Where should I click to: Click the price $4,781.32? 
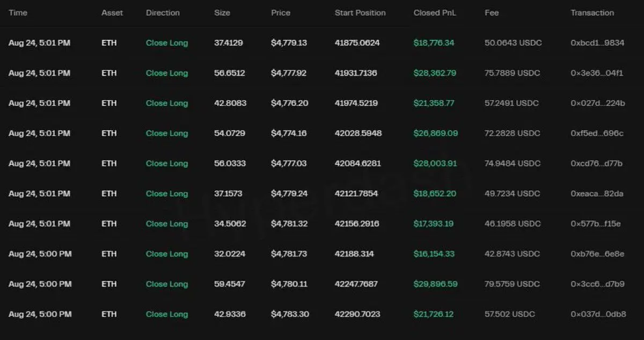tap(289, 223)
